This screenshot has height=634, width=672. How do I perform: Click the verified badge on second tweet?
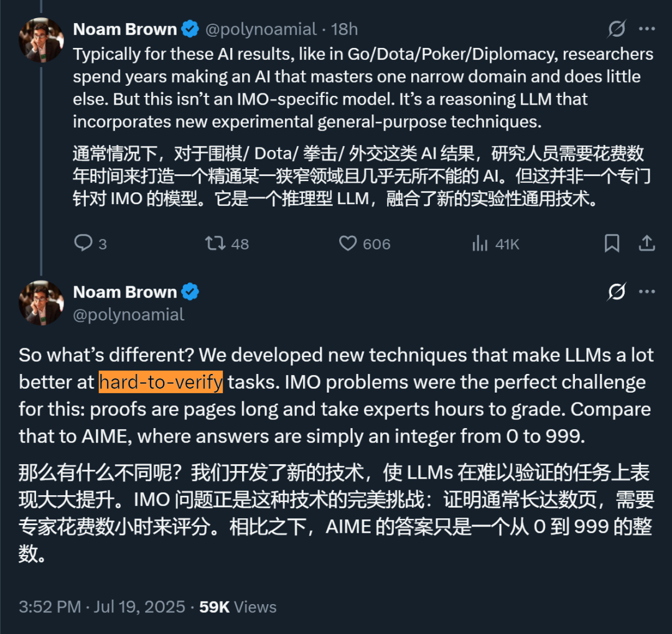point(190,292)
